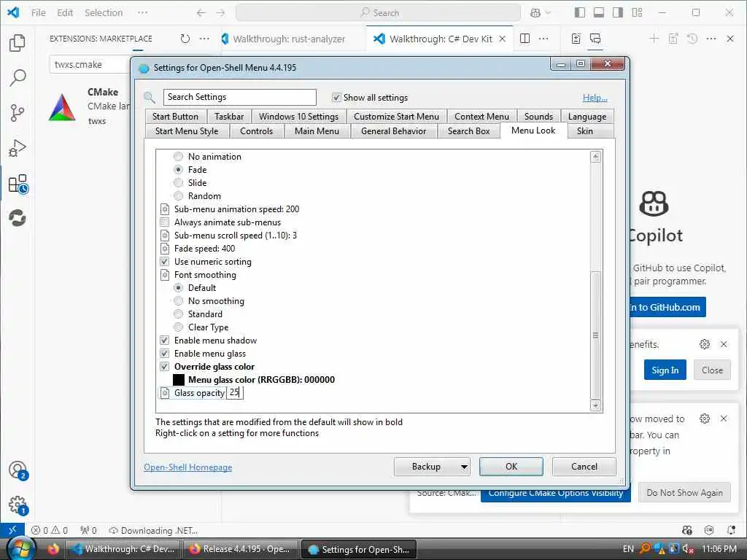Open the Customize Start Menu tab

pyautogui.click(x=396, y=117)
